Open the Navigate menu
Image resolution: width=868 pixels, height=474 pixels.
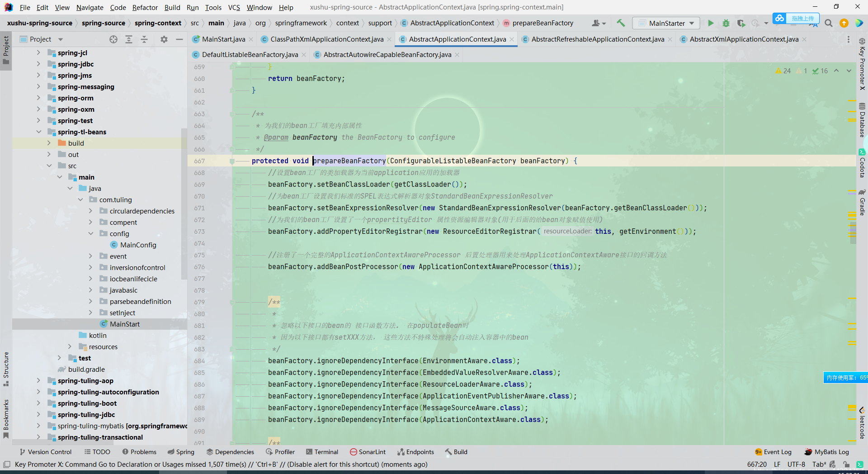(x=90, y=7)
